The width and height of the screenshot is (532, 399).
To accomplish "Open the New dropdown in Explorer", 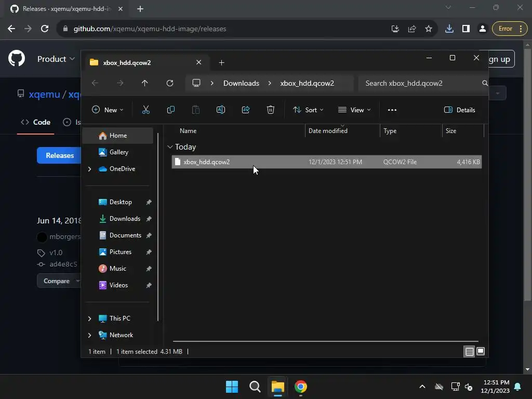I will (108, 110).
